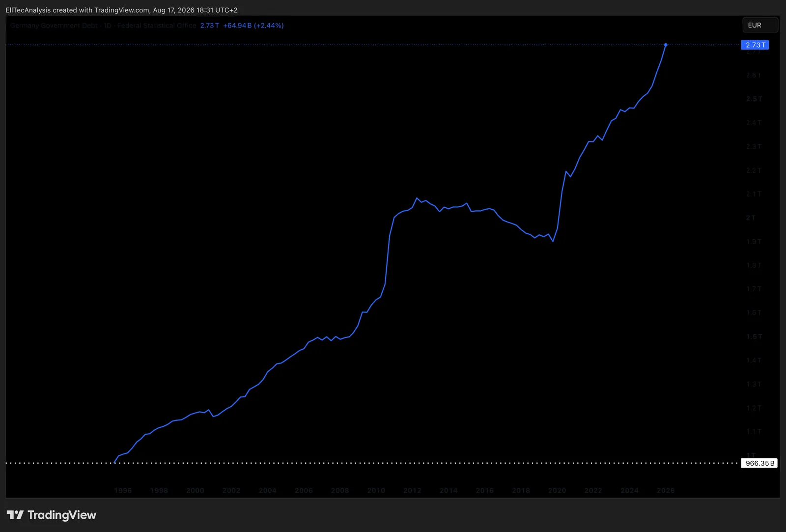Click the 2.3 T price axis label

[x=754, y=146]
